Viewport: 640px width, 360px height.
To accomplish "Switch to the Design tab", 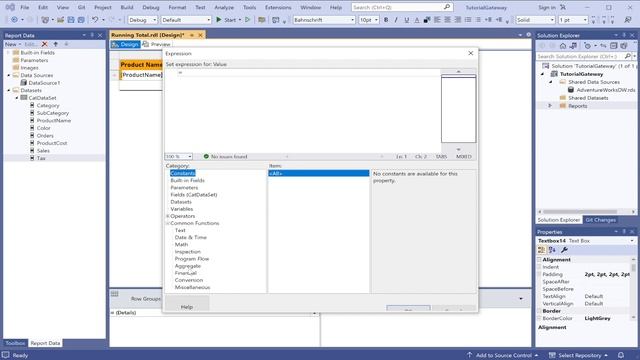I will (x=125, y=44).
